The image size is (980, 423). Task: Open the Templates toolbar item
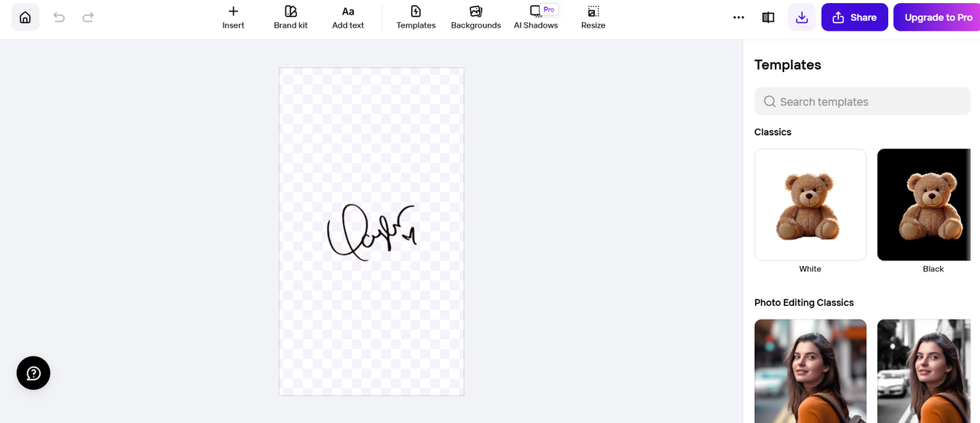pyautogui.click(x=416, y=18)
